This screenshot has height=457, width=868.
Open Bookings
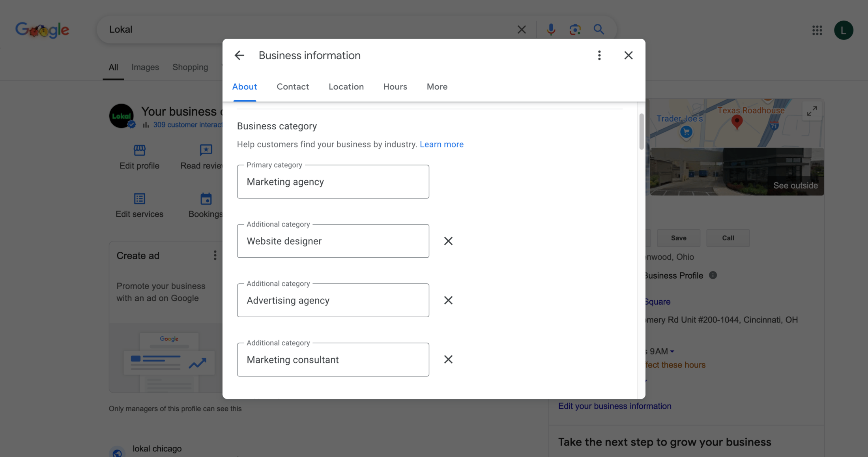pos(206,205)
